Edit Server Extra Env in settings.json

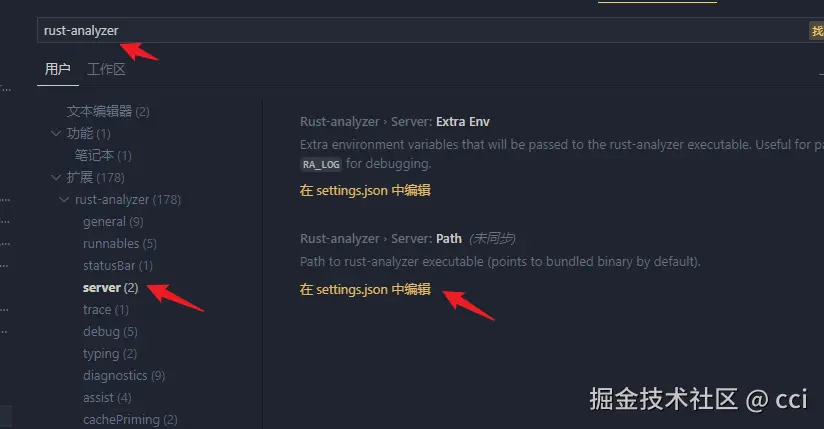pos(365,190)
